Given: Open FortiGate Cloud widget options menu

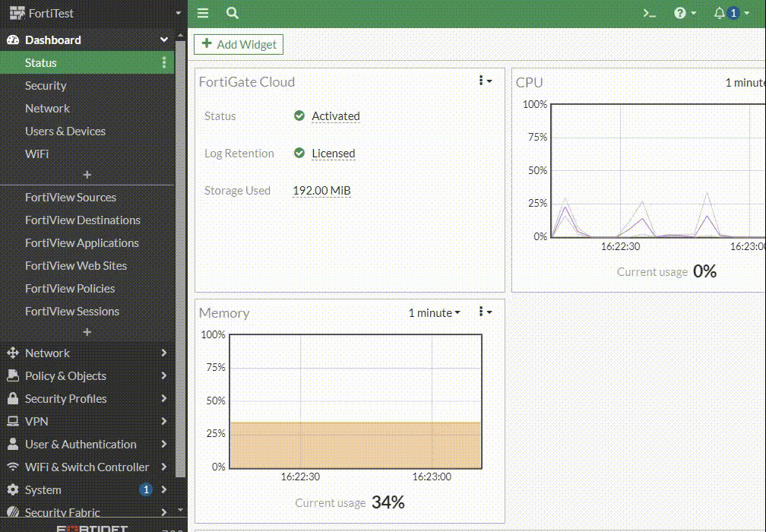Looking at the screenshot, I should pos(485,81).
